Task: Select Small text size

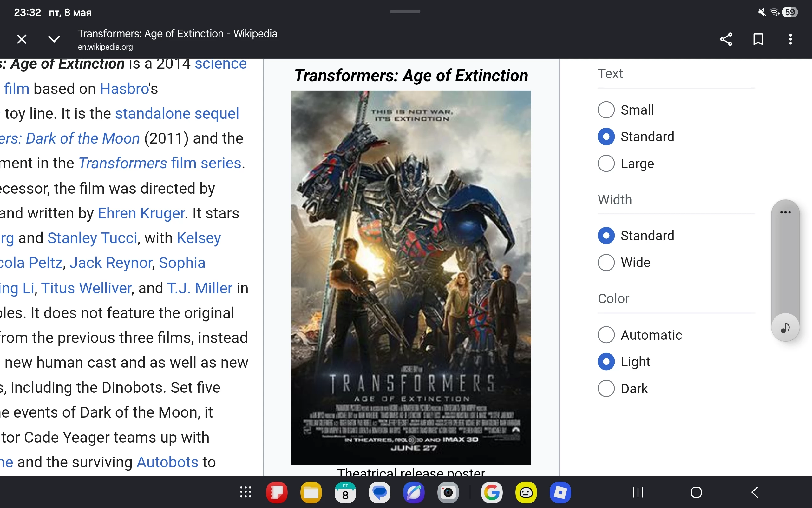Action: point(606,110)
